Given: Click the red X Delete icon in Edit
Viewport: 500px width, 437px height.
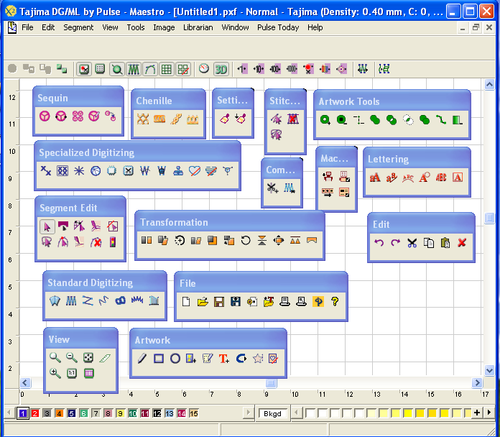Looking at the screenshot, I should coord(462,243).
